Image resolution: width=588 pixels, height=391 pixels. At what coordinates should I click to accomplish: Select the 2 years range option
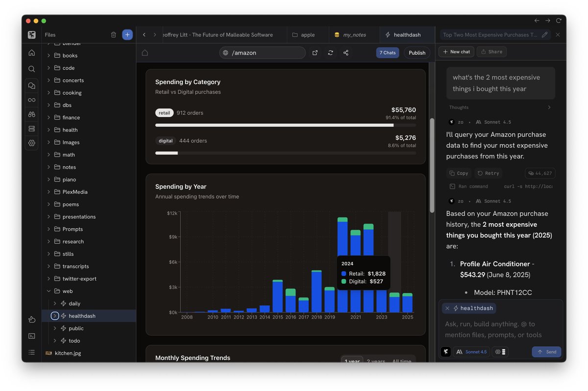(376, 361)
